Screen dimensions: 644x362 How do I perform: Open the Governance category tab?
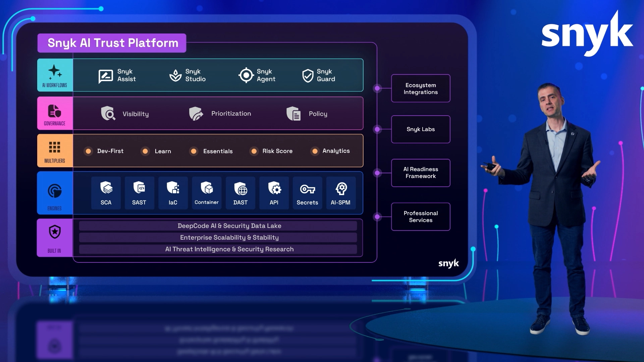point(55,113)
